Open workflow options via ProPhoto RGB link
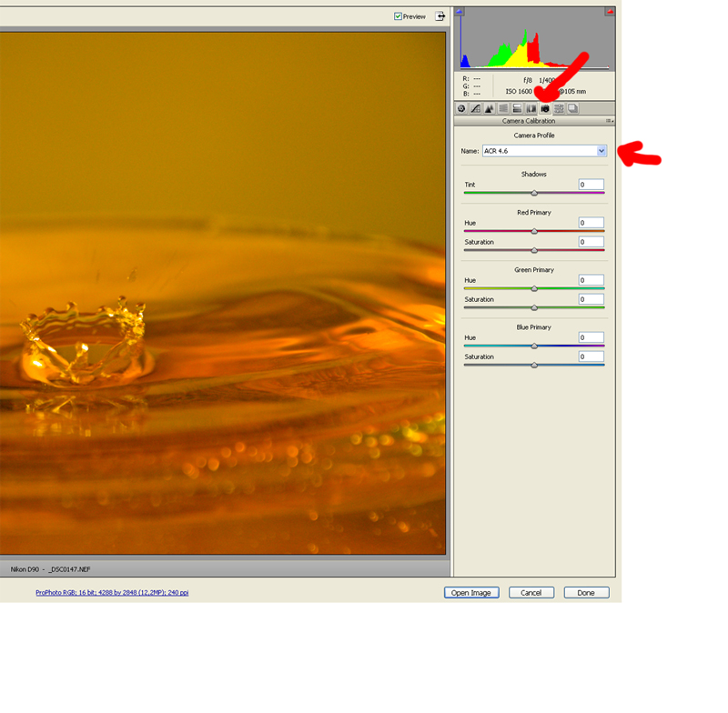The width and height of the screenshot is (728, 713). (x=112, y=593)
